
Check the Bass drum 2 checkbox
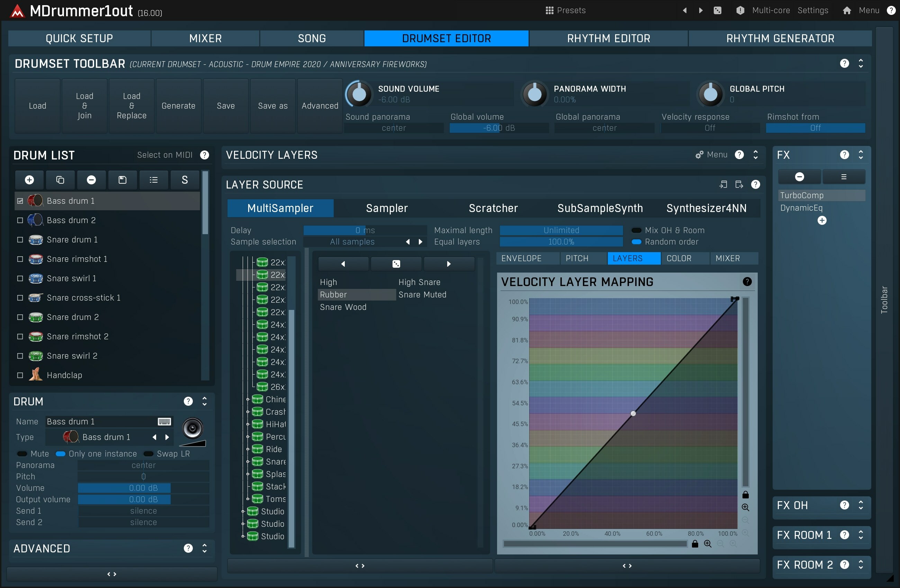click(20, 220)
